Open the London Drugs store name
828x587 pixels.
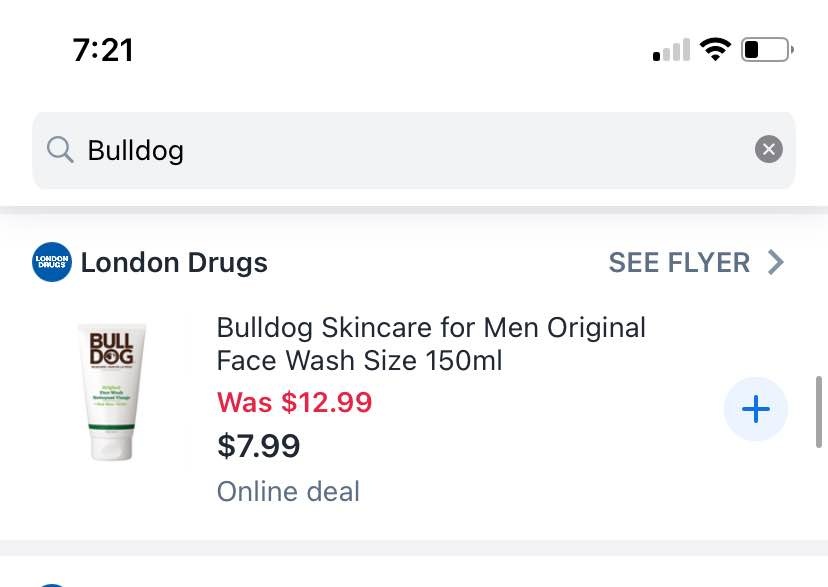(x=174, y=262)
